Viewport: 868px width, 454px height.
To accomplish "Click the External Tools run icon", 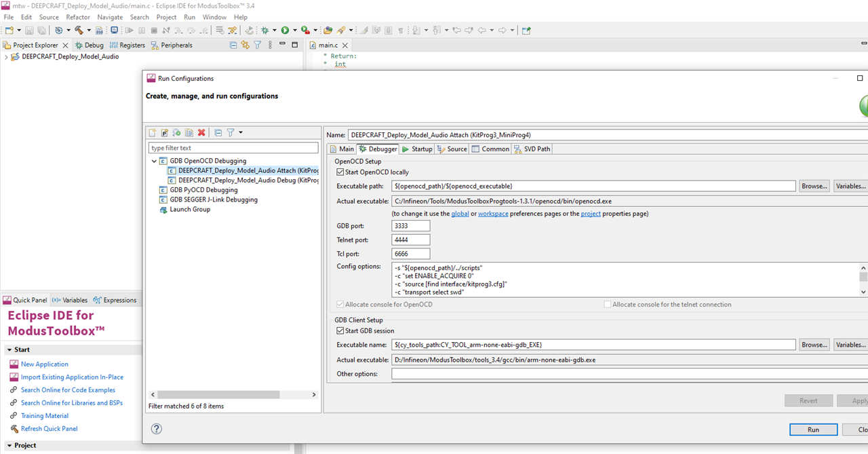I will pos(305,30).
